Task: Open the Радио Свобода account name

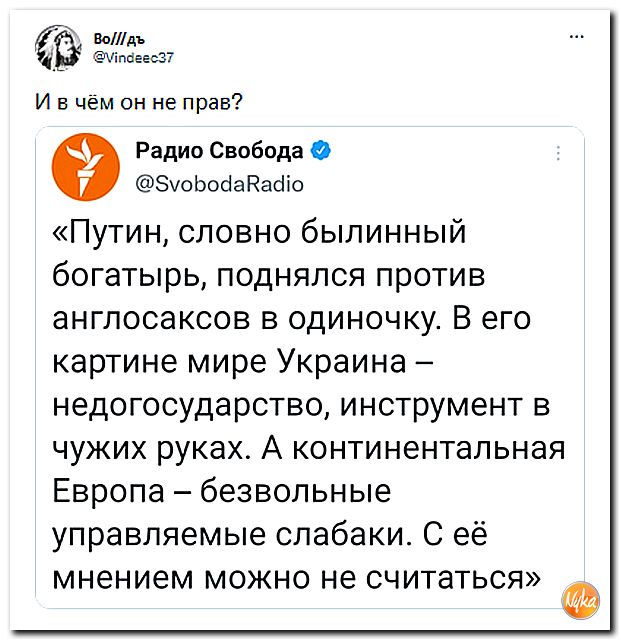Action: [x=219, y=150]
